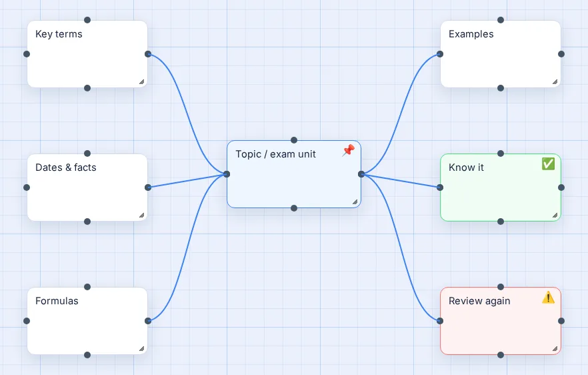The image size is (588, 375).
Task: Select the right connector dot of Examples
Action: point(561,54)
